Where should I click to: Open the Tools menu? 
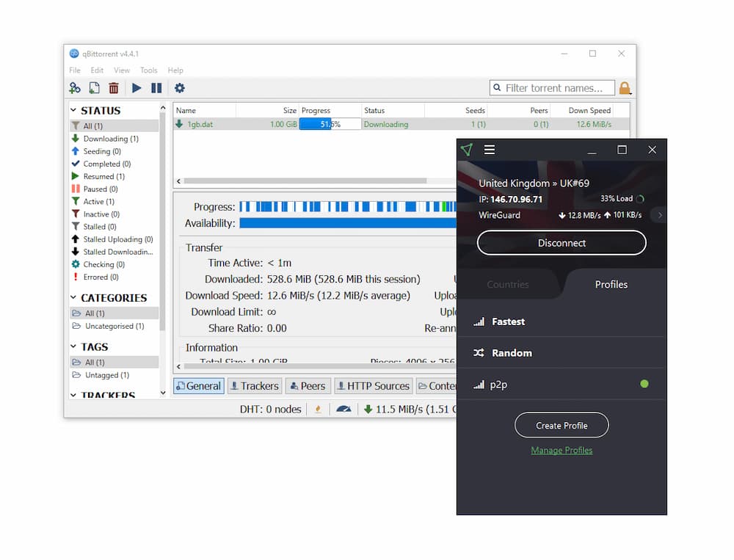[x=149, y=70]
